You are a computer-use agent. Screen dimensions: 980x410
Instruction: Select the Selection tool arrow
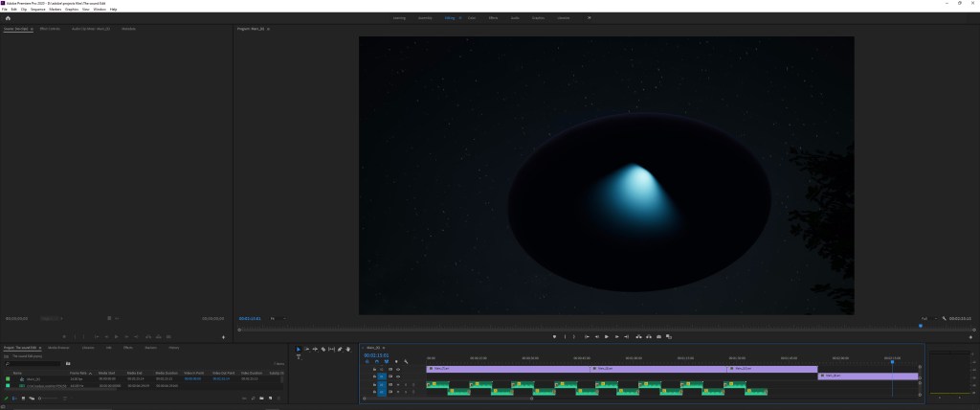pyautogui.click(x=299, y=349)
